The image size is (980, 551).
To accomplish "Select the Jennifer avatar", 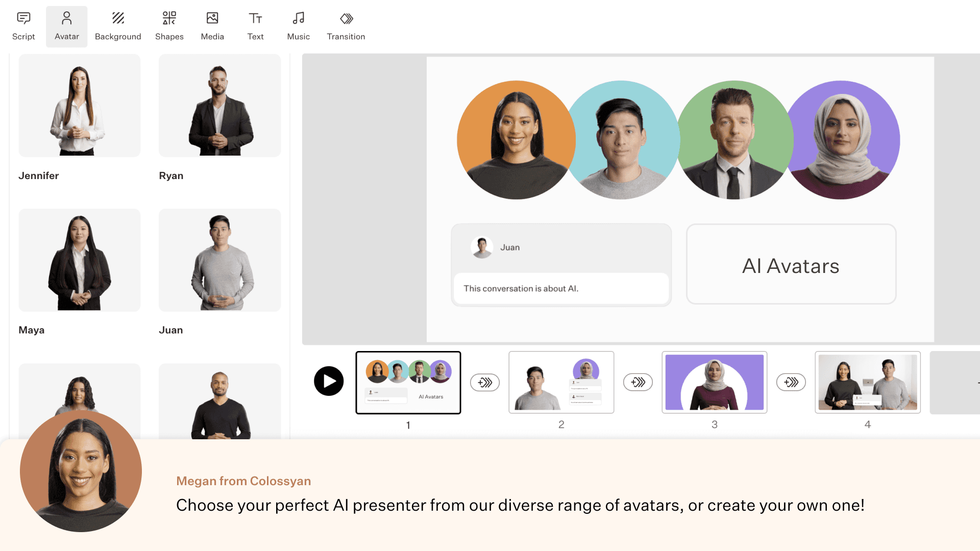I will point(79,106).
